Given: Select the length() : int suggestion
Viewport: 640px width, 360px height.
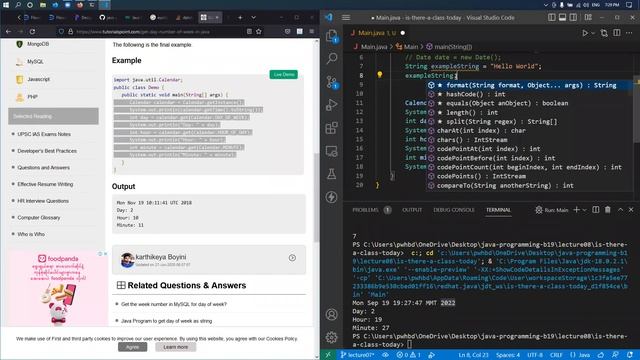Looking at the screenshot, I should [x=529, y=113].
